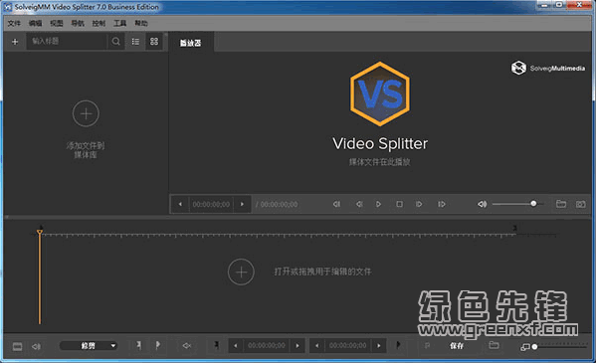Screen dimensions: 597x364
Task: Click the 保存 (Save) button
Action: (457, 346)
